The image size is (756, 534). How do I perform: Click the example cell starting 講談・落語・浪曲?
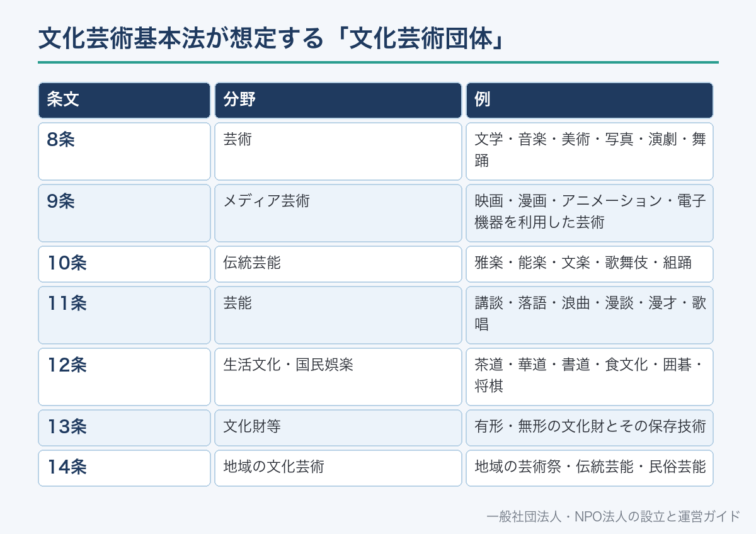pos(590,315)
